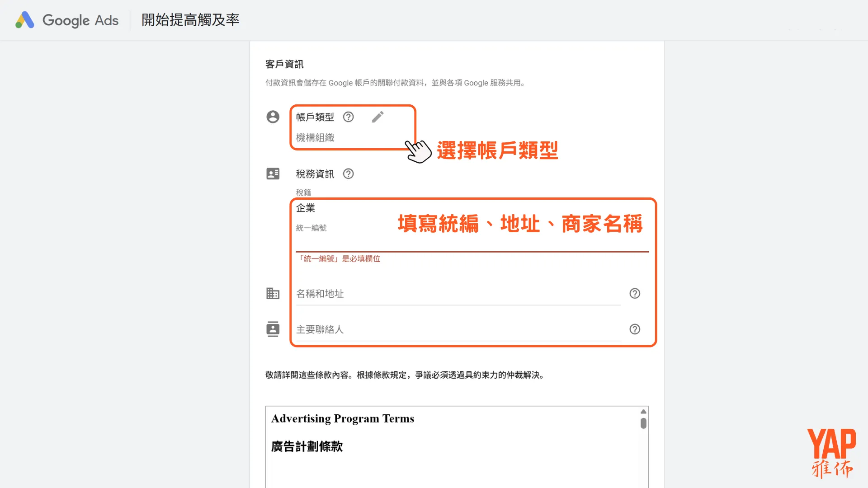Click the scrollbar thumb of Advertising Program Terms
868x488 pixels.
click(x=643, y=424)
